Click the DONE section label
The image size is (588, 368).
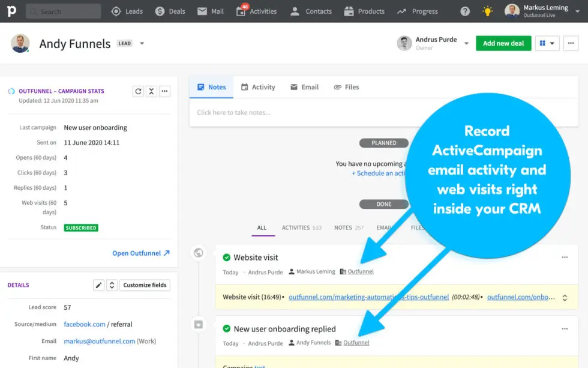point(383,204)
